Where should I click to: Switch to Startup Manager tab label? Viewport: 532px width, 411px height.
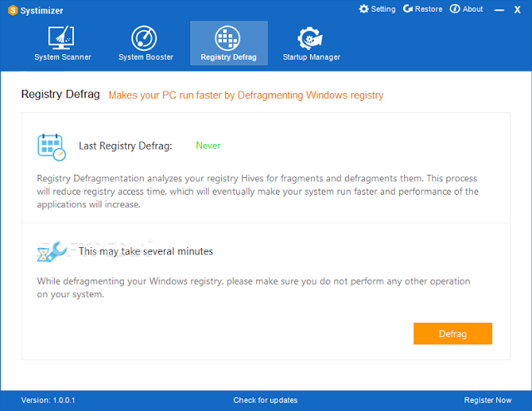[312, 57]
